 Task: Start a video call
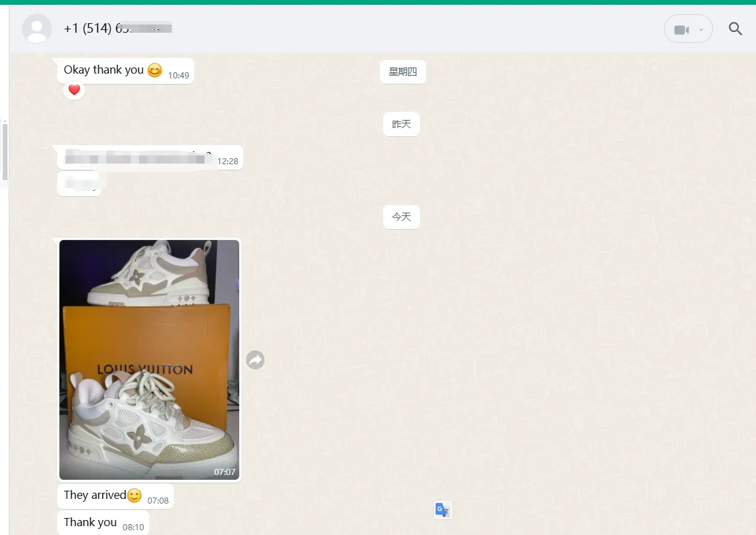(681, 30)
